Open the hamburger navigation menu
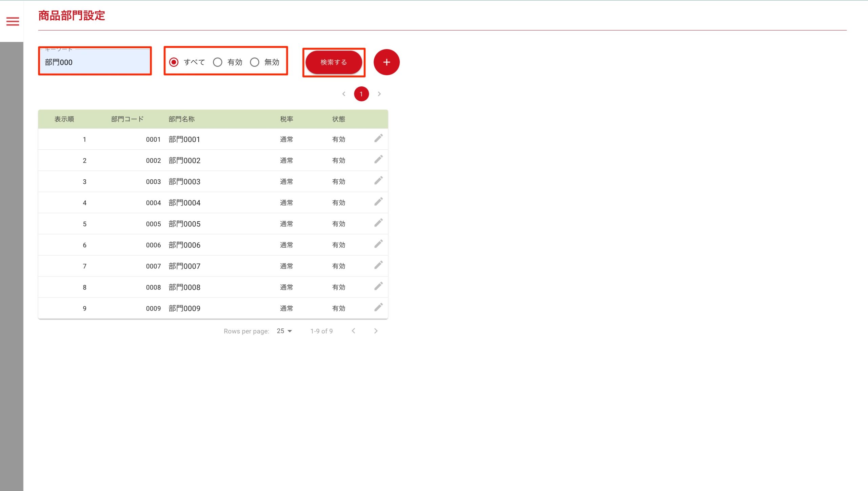The image size is (868, 491). point(13,21)
